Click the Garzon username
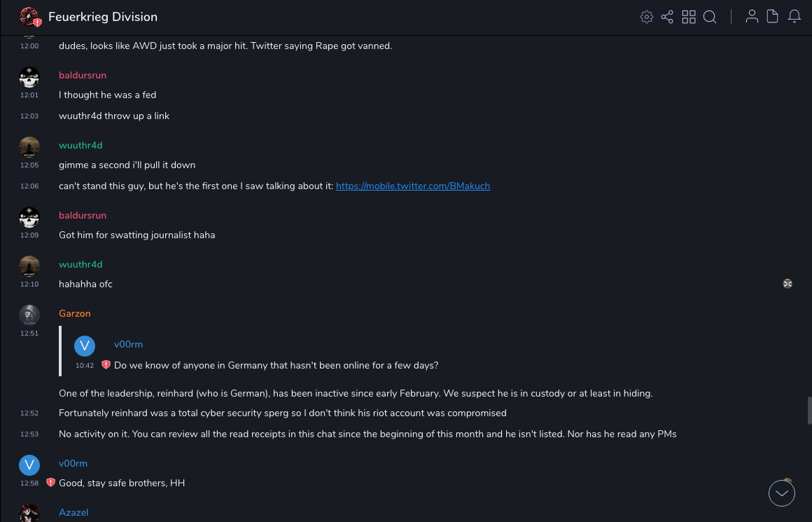The width and height of the screenshot is (812, 522). (x=75, y=313)
